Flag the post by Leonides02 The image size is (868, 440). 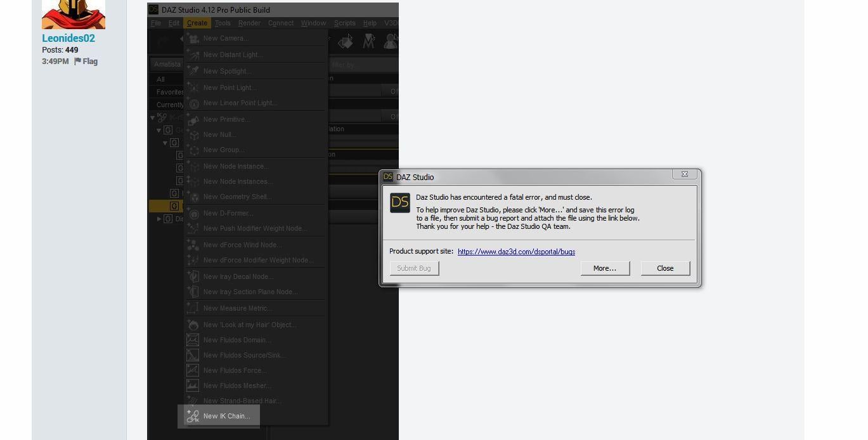coord(86,61)
